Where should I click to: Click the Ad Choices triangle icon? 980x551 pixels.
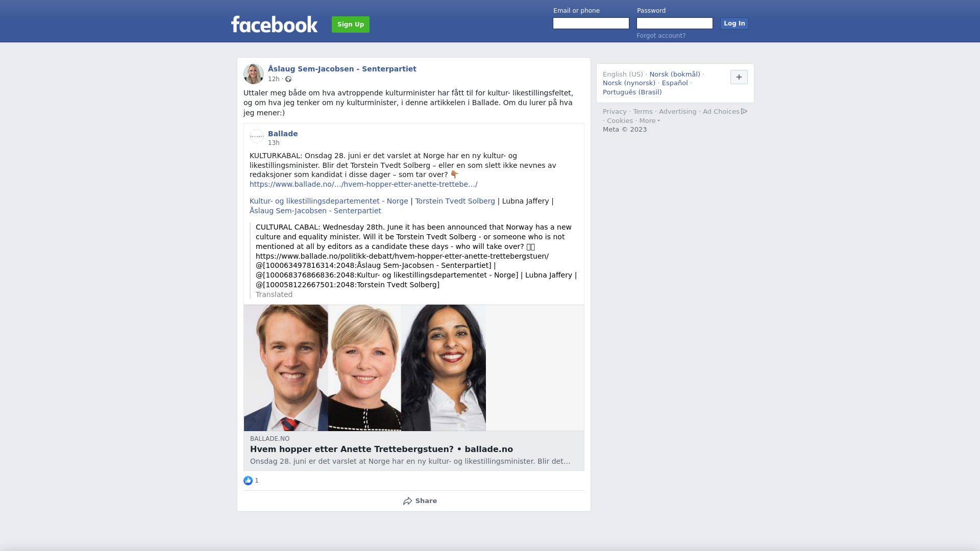(x=744, y=111)
